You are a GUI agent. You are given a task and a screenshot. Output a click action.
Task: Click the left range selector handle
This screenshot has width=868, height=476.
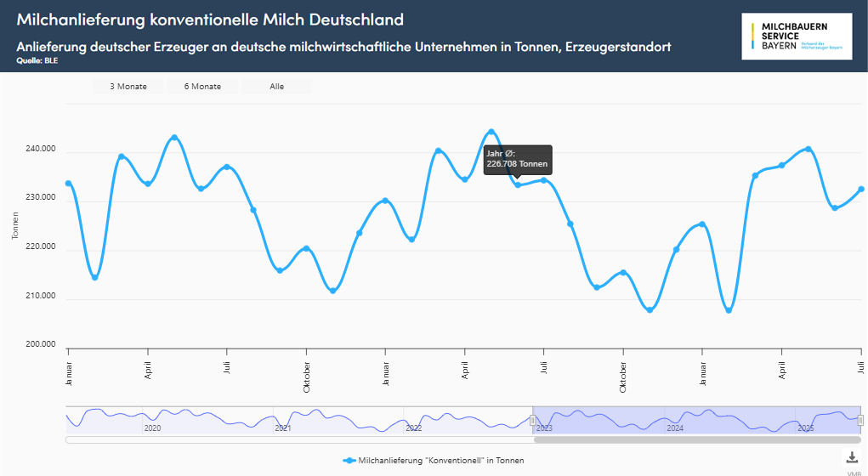point(533,420)
